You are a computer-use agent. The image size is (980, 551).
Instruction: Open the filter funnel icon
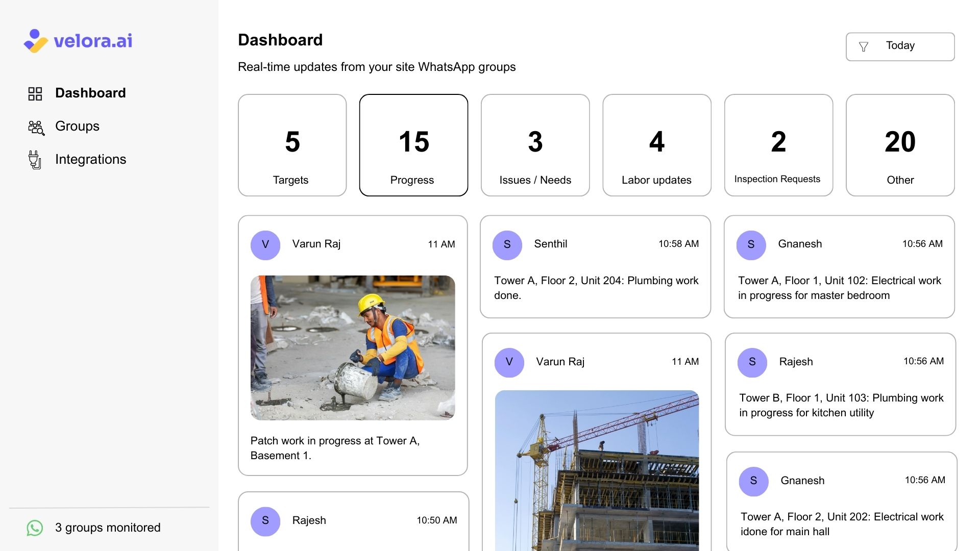pyautogui.click(x=863, y=46)
